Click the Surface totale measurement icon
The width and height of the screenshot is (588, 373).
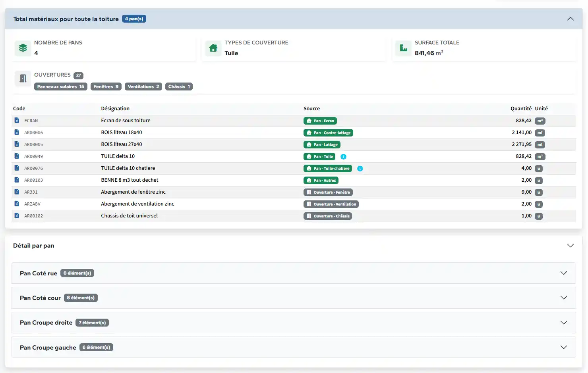point(403,48)
